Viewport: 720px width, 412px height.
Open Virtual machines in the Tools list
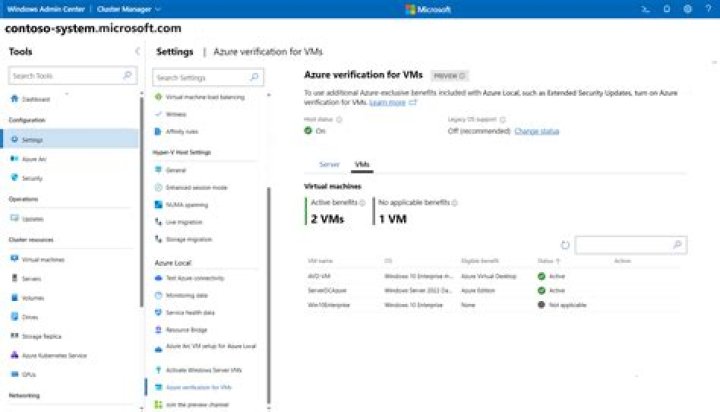[x=43, y=260]
